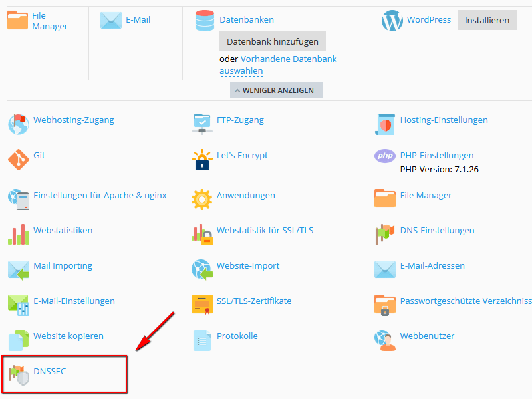Select the E-Mail-Adressen link
532x399 pixels.
click(432, 266)
